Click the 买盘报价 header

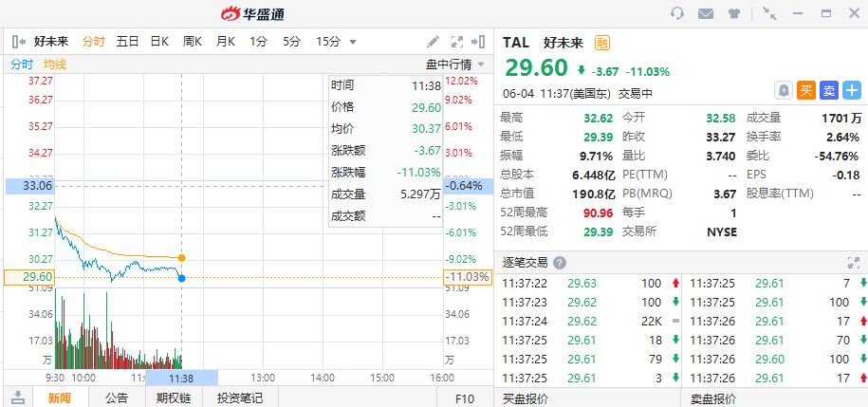[525, 398]
